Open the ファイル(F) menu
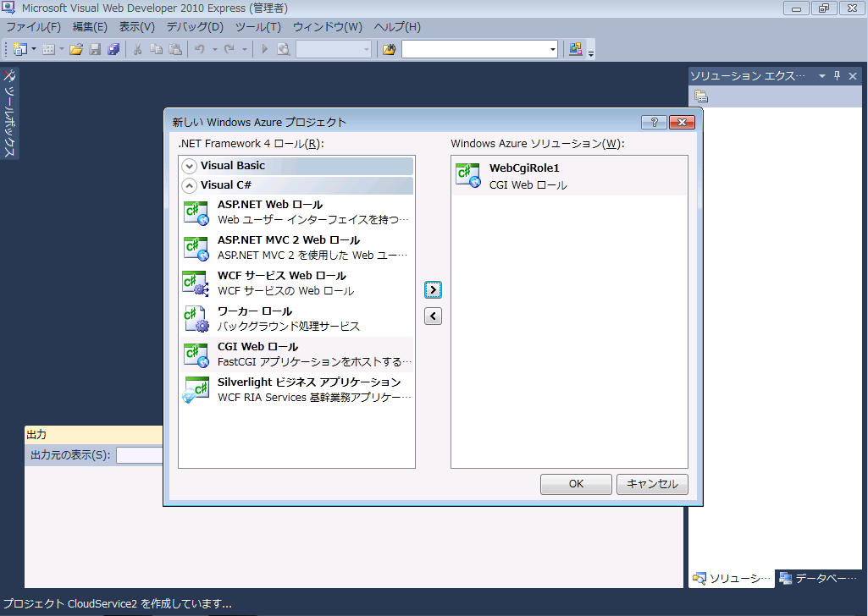The height and width of the screenshot is (616, 868). pyautogui.click(x=33, y=26)
